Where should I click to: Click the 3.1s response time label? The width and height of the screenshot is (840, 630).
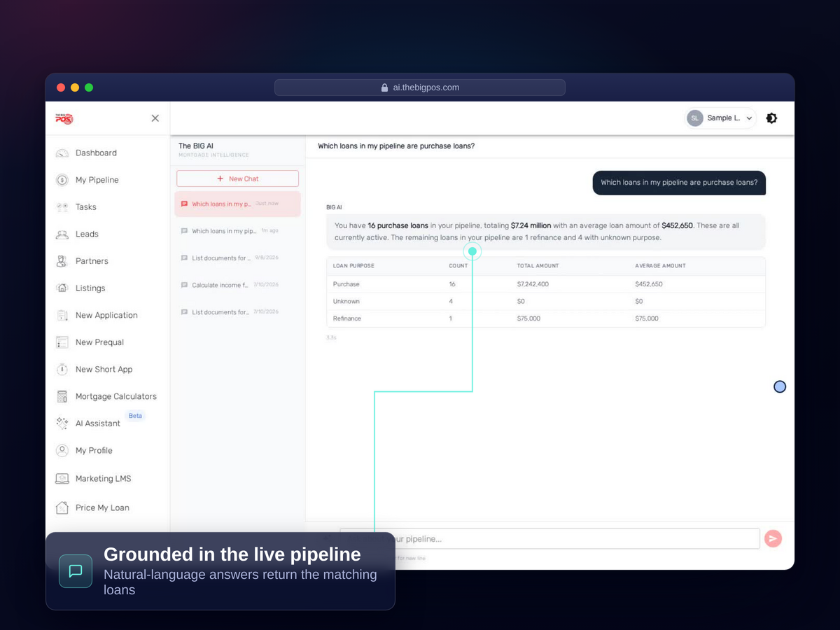(x=331, y=338)
